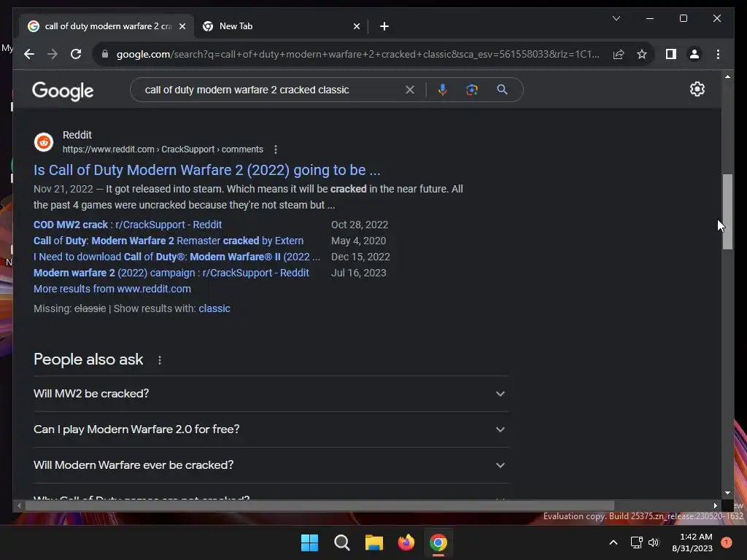Launch File Explorer from taskbar

point(374,542)
